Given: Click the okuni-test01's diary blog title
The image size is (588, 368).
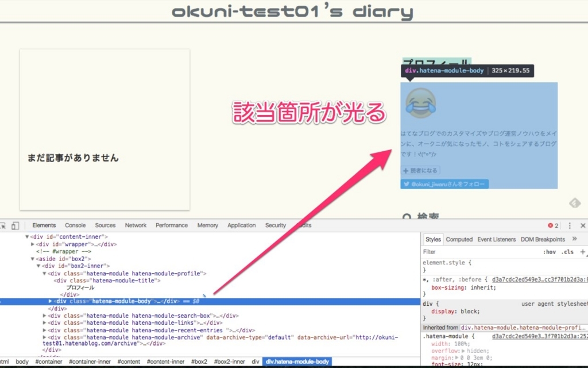Looking at the screenshot, I should click(292, 11).
